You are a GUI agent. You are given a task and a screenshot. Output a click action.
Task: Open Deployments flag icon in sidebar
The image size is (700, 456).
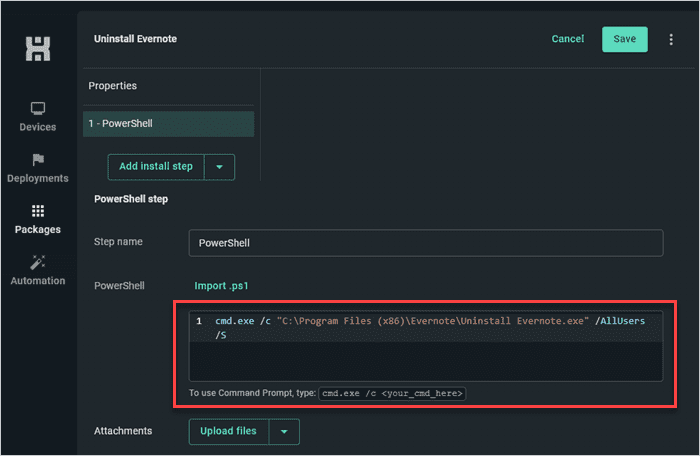(38, 159)
